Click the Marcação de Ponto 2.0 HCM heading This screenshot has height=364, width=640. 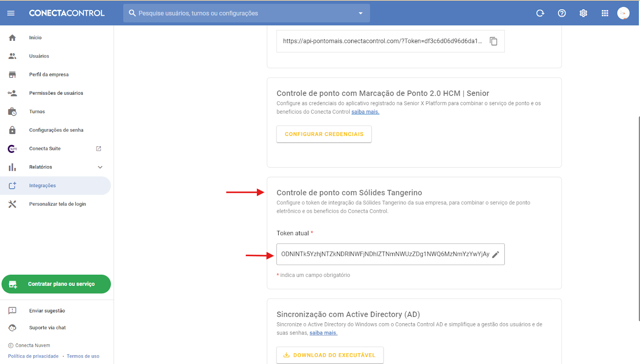tap(383, 93)
